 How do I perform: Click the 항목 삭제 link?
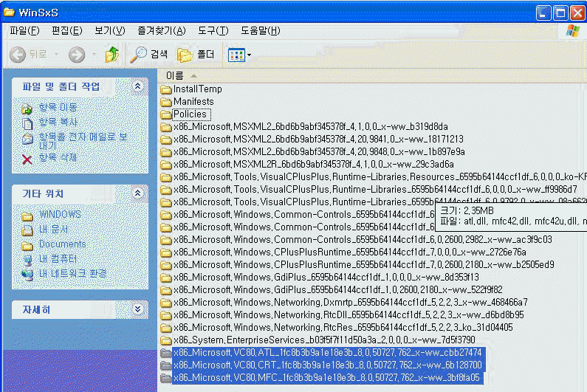click(x=58, y=157)
